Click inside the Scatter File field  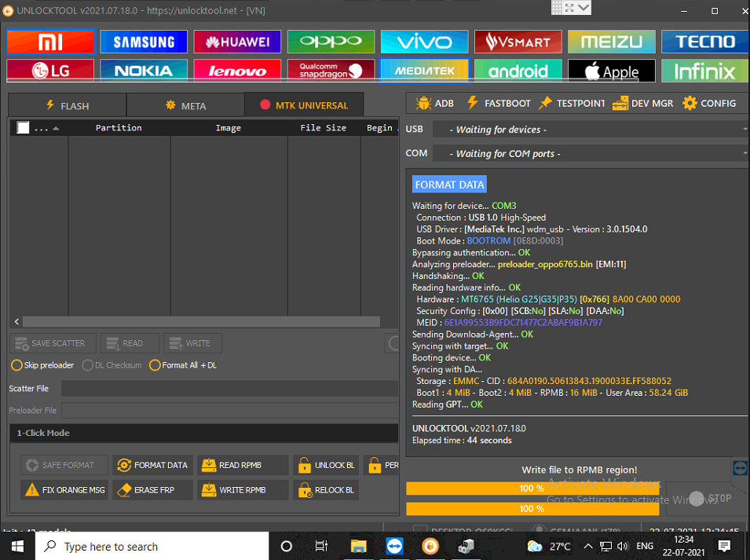tap(229, 389)
